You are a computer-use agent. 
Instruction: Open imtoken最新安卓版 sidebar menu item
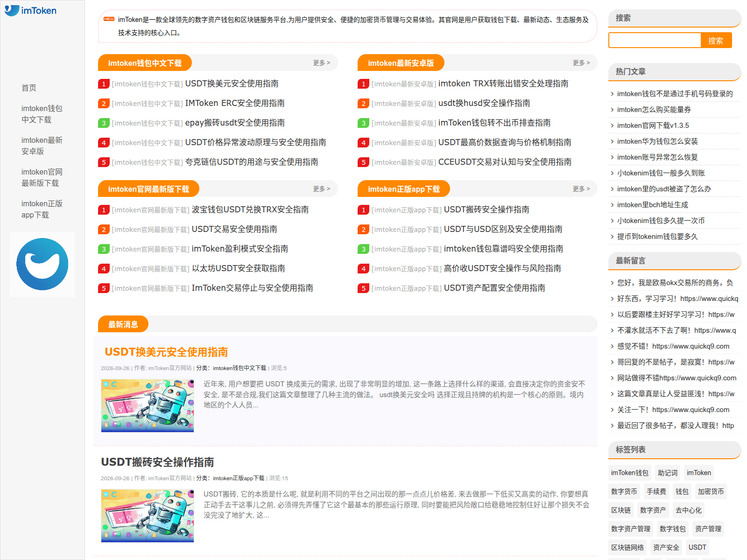click(x=42, y=146)
